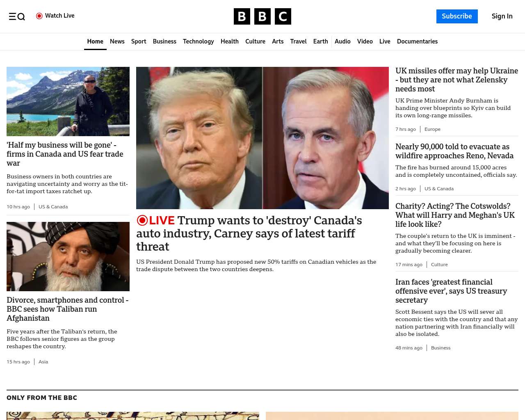Click US & Canada tag under wildfire story

pyautogui.click(x=439, y=189)
